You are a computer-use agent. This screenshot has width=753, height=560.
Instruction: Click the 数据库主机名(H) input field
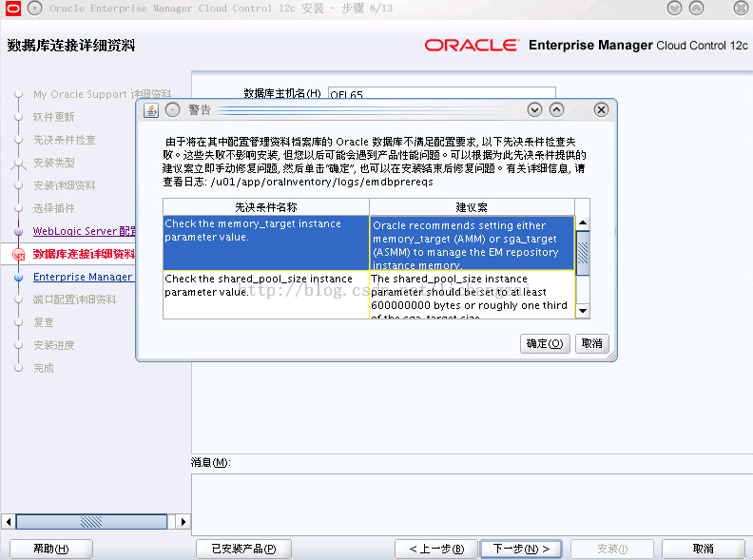point(442,93)
